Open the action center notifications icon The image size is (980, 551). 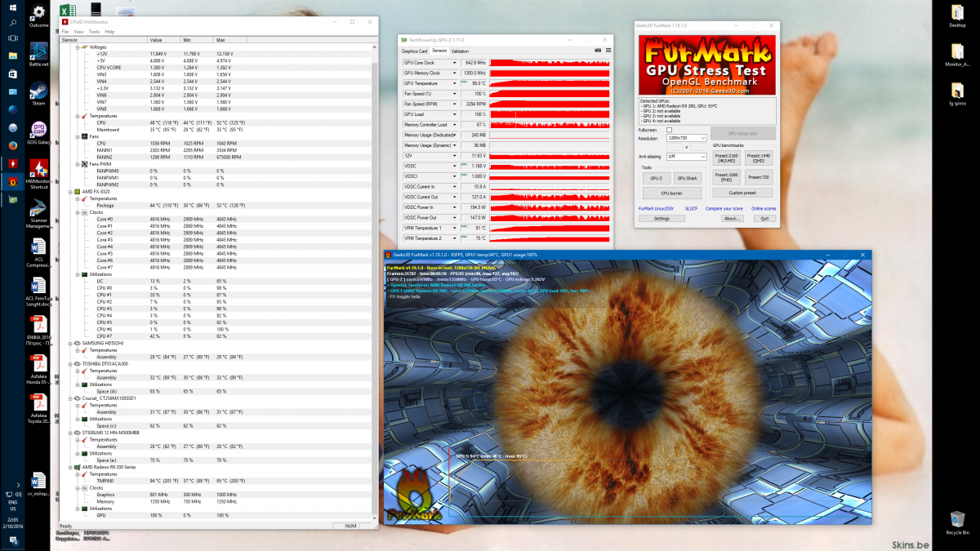coord(12,541)
